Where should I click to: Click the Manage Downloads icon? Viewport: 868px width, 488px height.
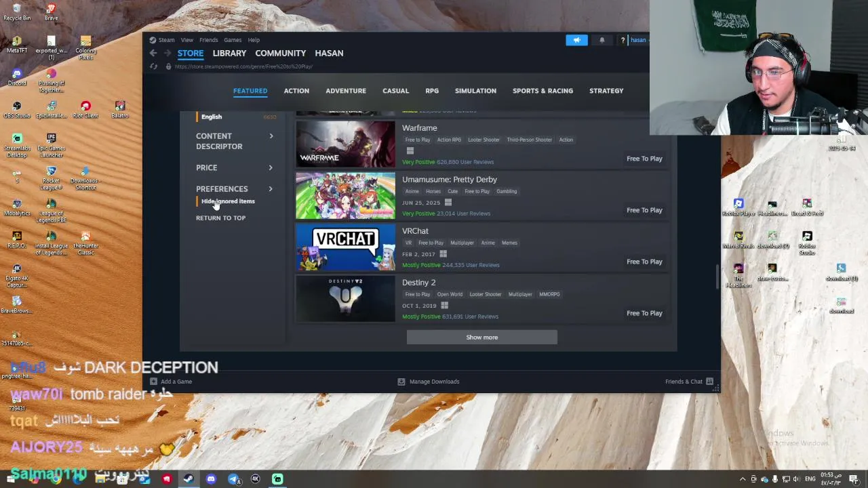point(401,382)
